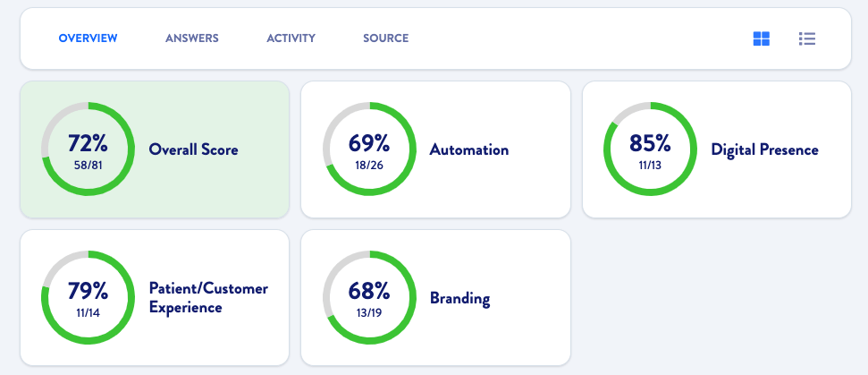
Task: Open the Answers tab
Action: point(192,38)
